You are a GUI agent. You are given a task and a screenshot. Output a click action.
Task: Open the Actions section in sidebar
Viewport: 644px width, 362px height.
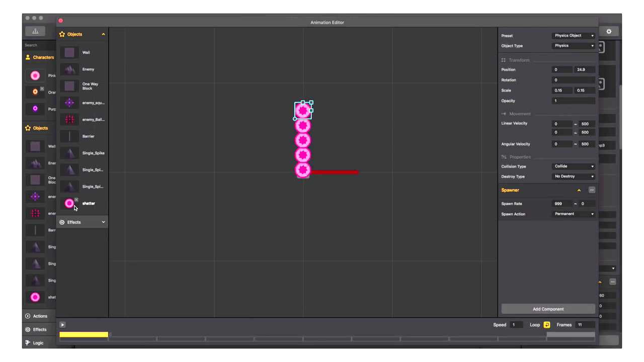(40, 316)
